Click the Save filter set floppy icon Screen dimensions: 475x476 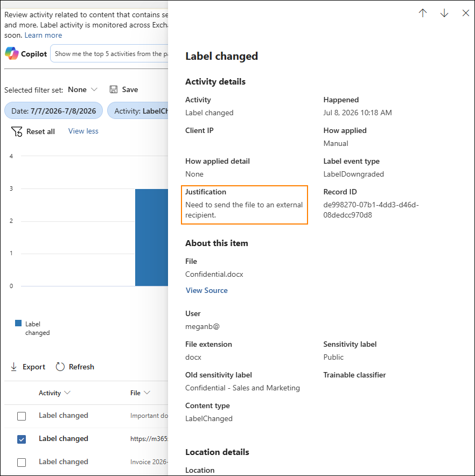pyautogui.click(x=114, y=89)
